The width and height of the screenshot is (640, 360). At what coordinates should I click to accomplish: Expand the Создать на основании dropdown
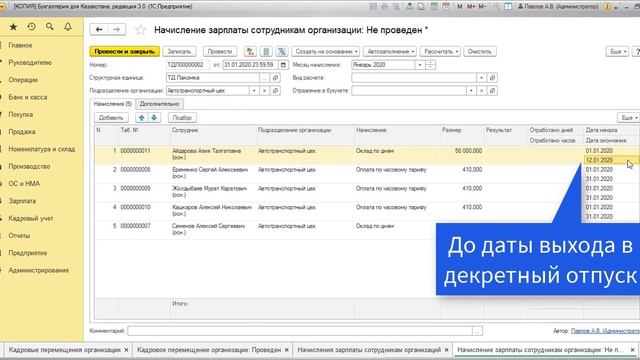325,51
